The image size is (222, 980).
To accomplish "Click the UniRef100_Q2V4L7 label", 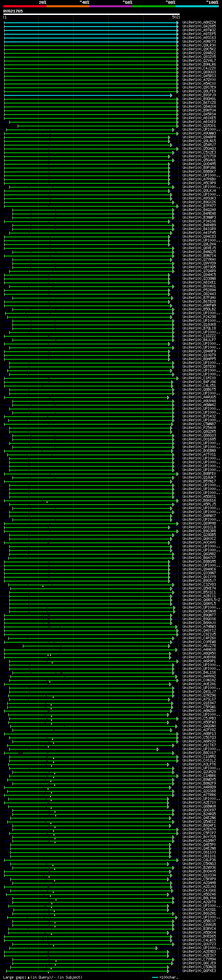I will coord(199,60).
